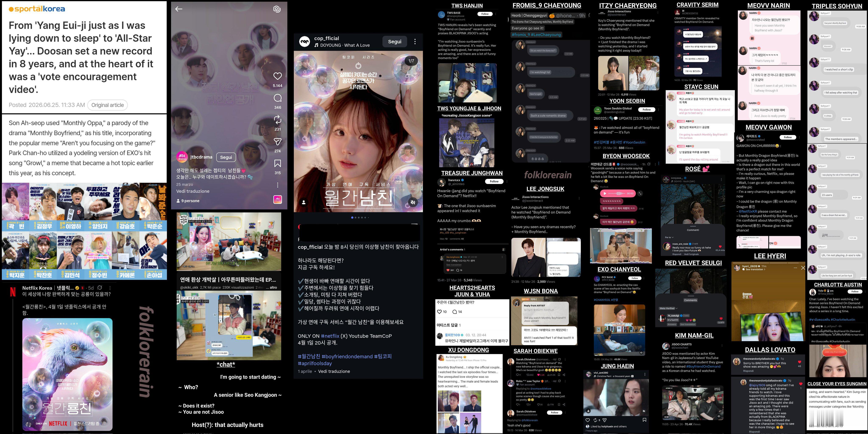Image resolution: width=868 pixels, height=434 pixels.
Task: Like vivi_an4390 post with heart icon
Action: coord(588,420)
